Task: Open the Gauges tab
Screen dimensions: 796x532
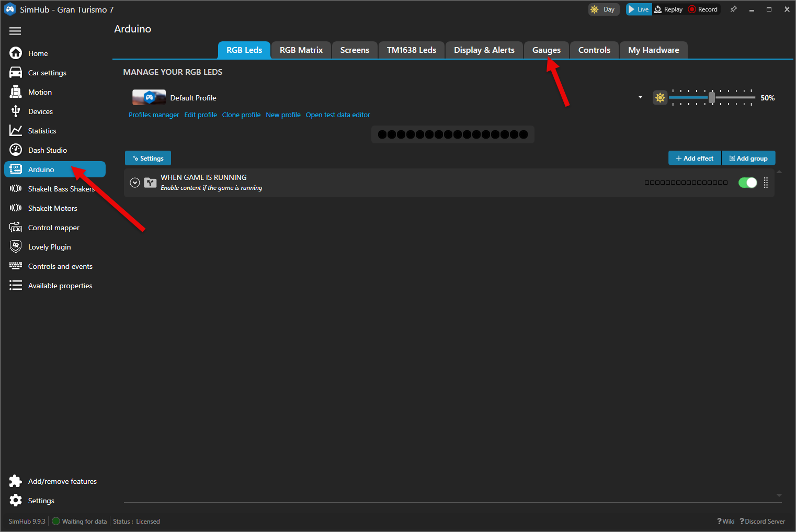Action: point(547,50)
